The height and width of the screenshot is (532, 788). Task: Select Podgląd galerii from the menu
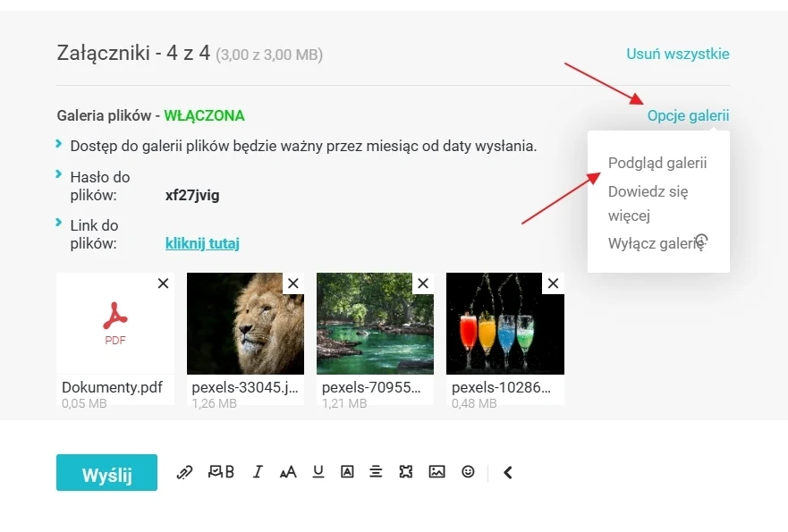(x=657, y=163)
